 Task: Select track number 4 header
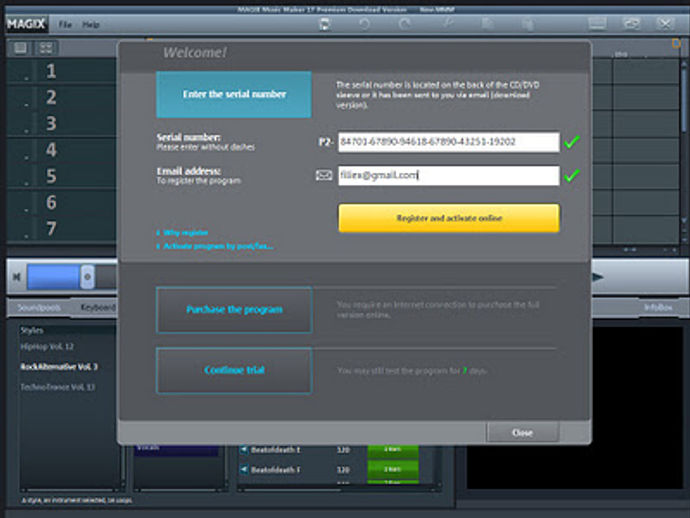tap(51, 150)
